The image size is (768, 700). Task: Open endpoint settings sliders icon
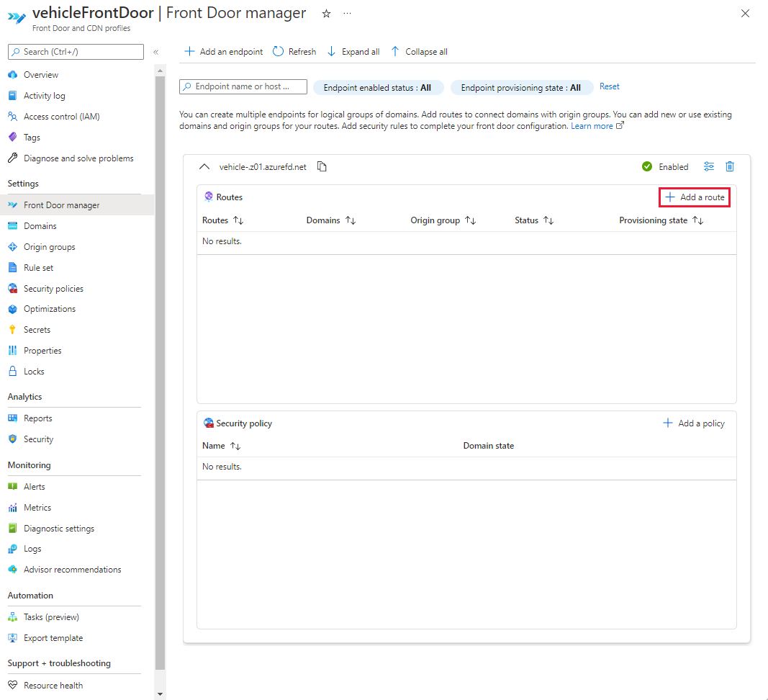coord(709,166)
